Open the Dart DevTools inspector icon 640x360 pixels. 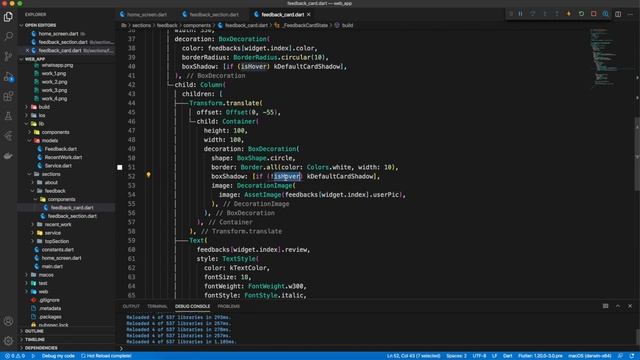click(x=606, y=14)
